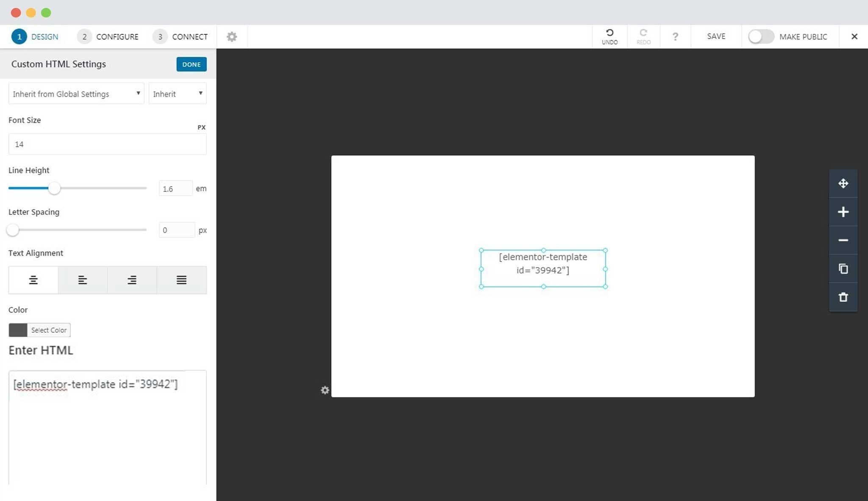Viewport: 868px width, 501px height.
Task: Set text alignment to justify
Action: click(x=181, y=280)
